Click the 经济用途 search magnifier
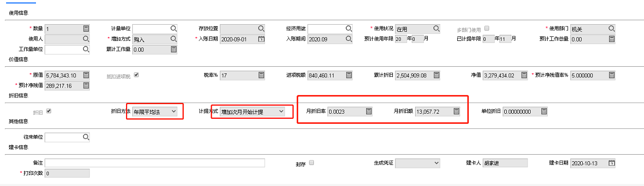Viewport: 644px width, 186px height. pyautogui.click(x=348, y=28)
